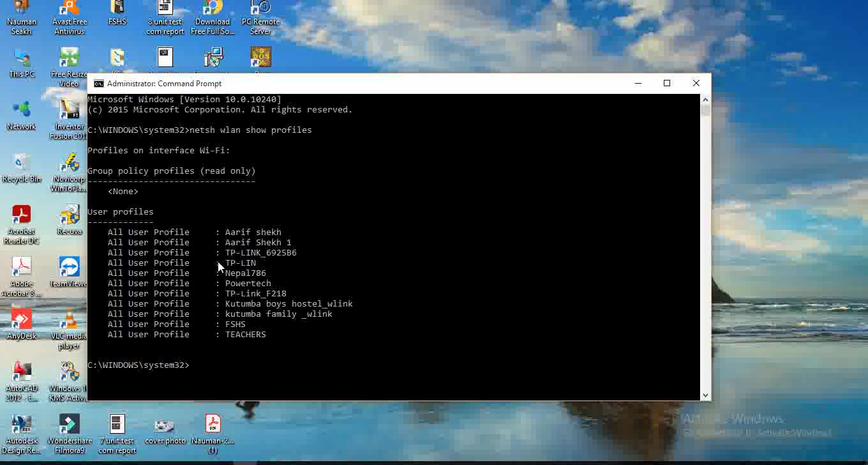
Task: Open the AnyDesk desktop shortcut
Action: [x=22, y=321]
